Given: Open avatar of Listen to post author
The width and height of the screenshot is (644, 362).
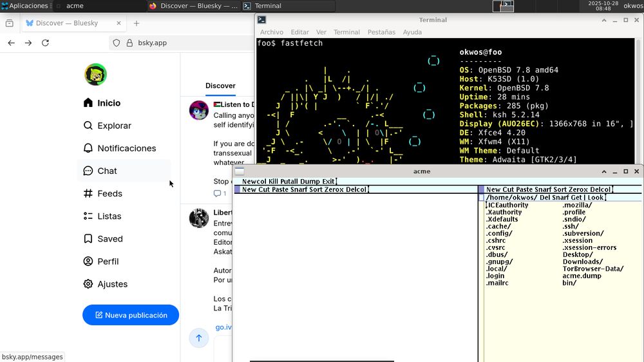Looking at the screenshot, I should tap(199, 110).
